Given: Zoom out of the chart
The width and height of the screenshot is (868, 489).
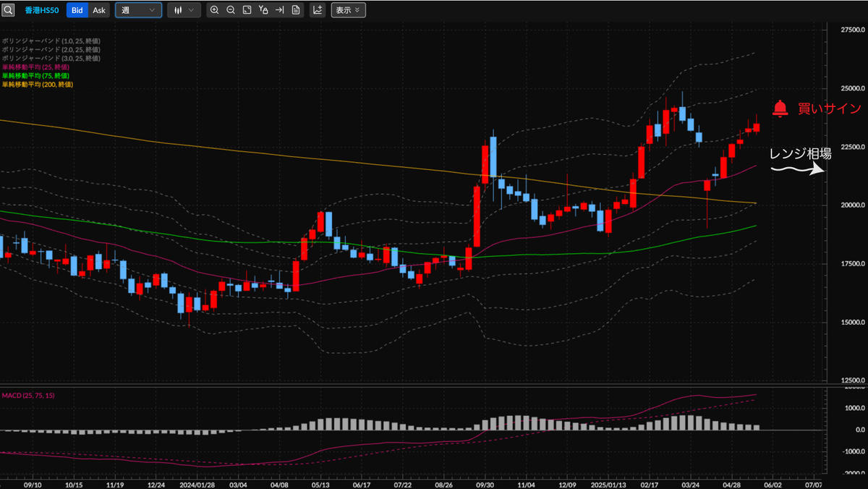Looking at the screenshot, I should pyautogui.click(x=231, y=10).
